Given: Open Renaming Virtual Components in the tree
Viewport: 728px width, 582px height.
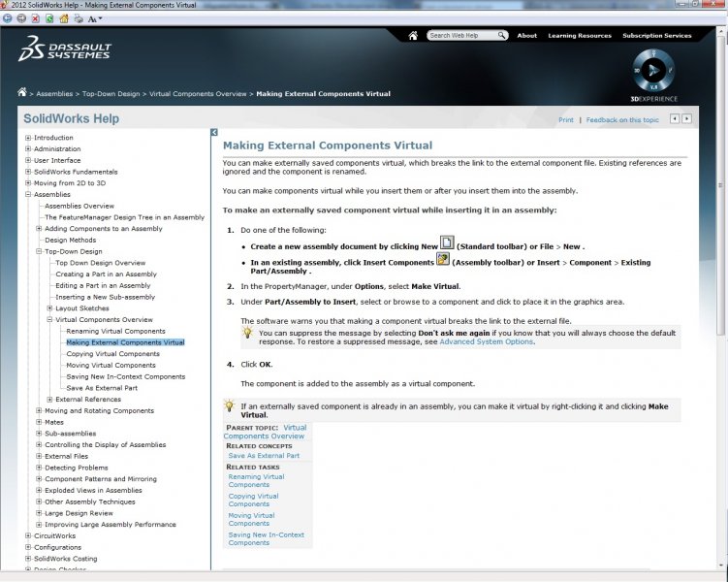Looking at the screenshot, I should point(115,331).
